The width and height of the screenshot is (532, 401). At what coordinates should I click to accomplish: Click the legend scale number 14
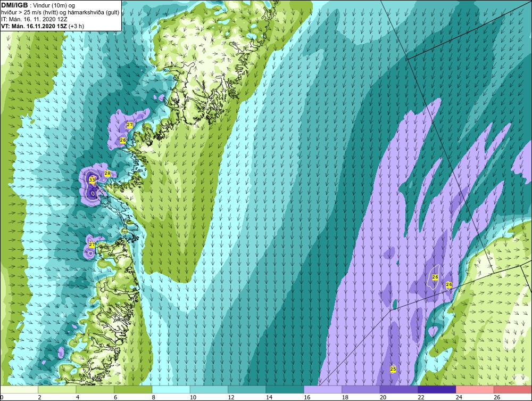(269, 397)
